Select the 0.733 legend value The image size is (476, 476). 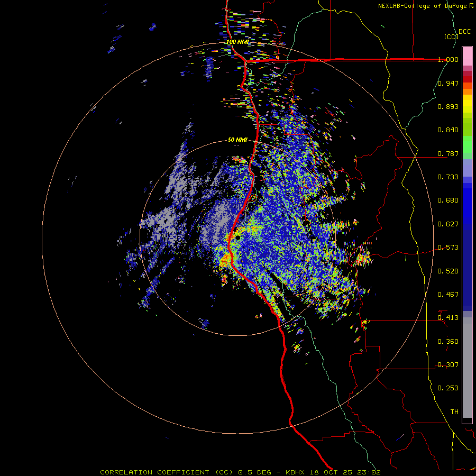pos(448,177)
